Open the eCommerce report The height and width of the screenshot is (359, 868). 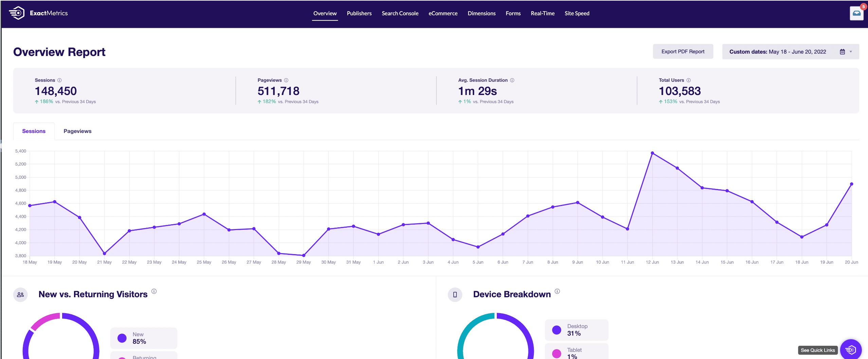pos(443,13)
